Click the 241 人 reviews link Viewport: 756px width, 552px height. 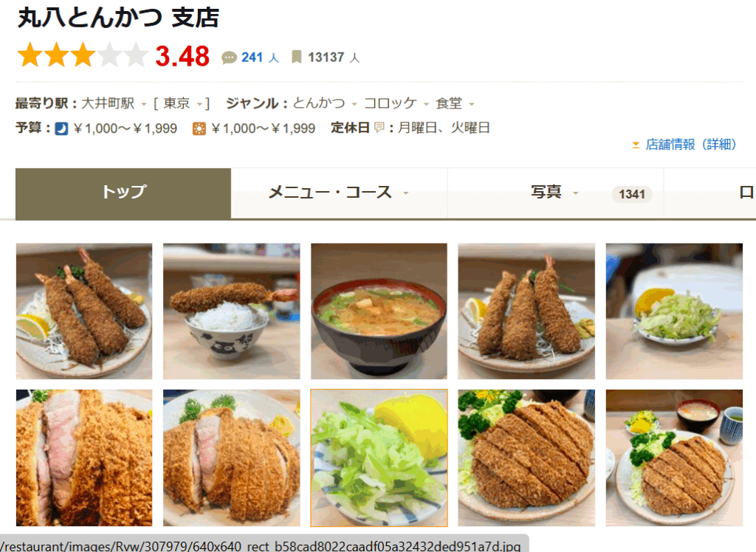tap(260, 58)
